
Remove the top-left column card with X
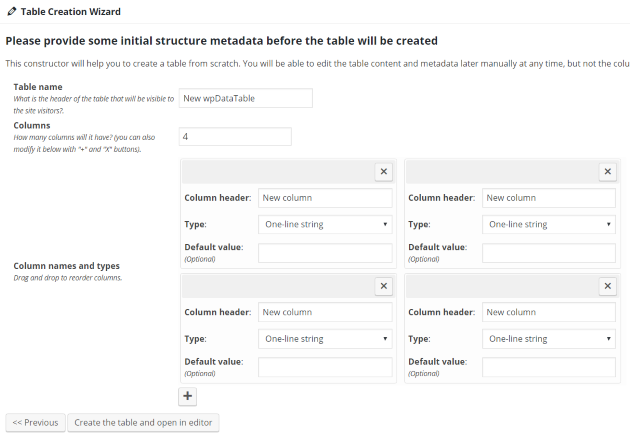click(384, 172)
